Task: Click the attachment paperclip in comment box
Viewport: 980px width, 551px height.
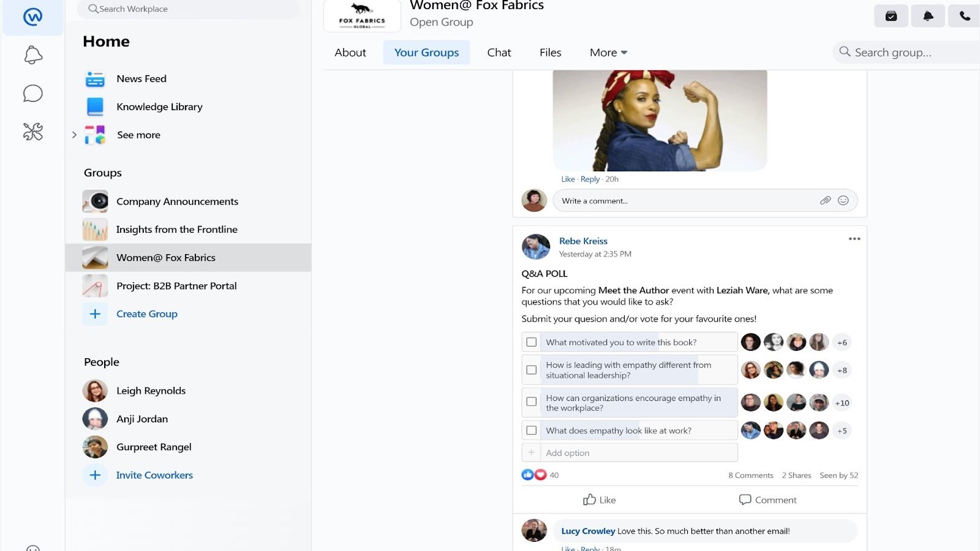Action: (825, 200)
